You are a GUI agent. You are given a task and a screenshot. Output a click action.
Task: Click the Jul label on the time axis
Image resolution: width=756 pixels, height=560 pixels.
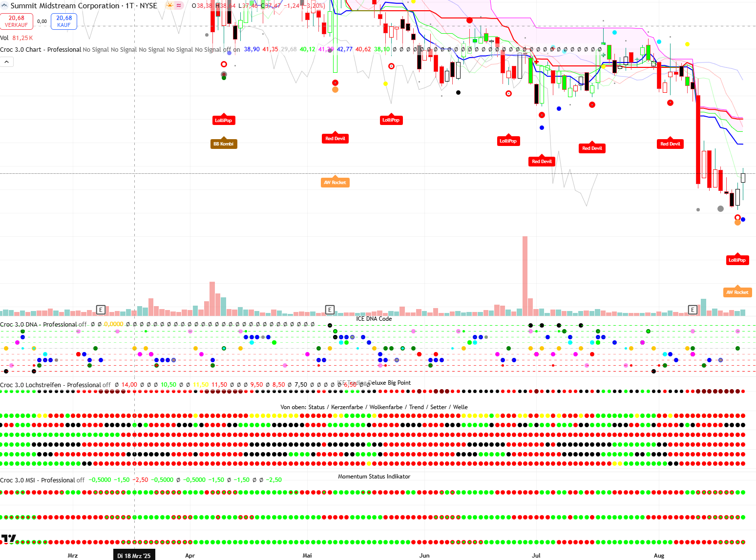point(536,556)
